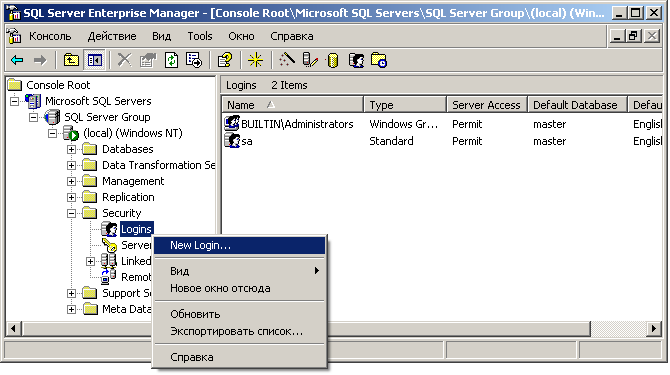Expand the Management folder
This screenshot has width=670, height=375.
[x=71, y=182]
